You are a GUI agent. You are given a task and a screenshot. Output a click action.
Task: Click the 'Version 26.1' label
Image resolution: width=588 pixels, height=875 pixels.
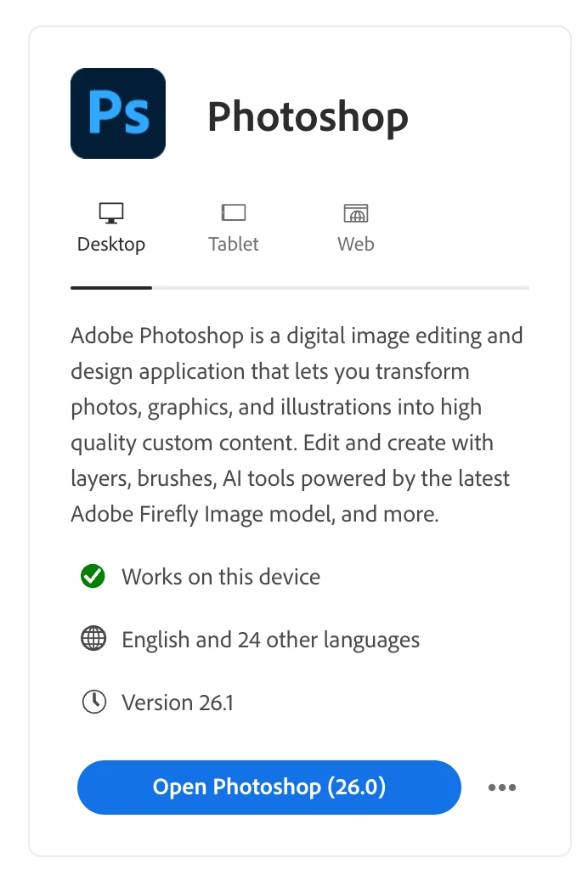tap(178, 703)
